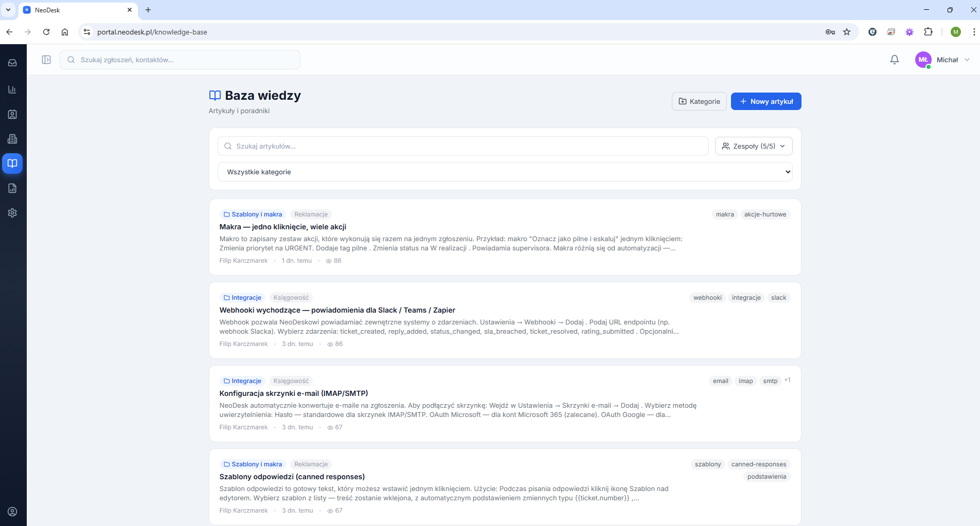Expand the Michał user menu chevron

point(967,60)
